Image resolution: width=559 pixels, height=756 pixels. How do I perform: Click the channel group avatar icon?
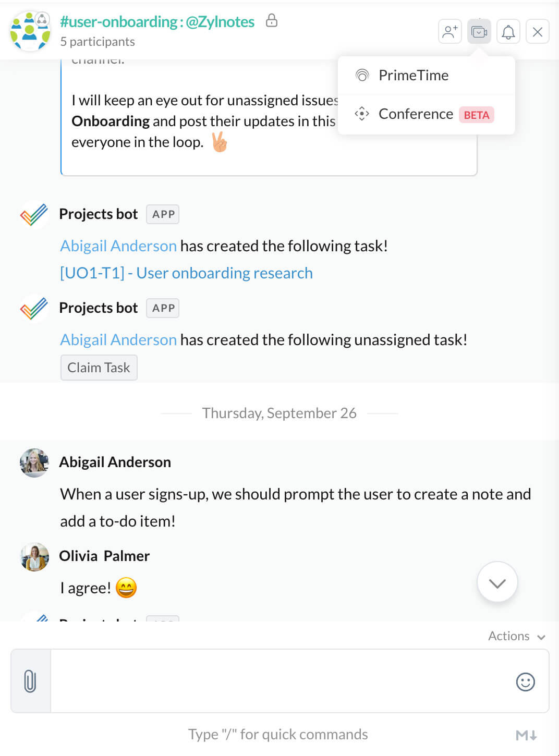pyautogui.click(x=30, y=31)
